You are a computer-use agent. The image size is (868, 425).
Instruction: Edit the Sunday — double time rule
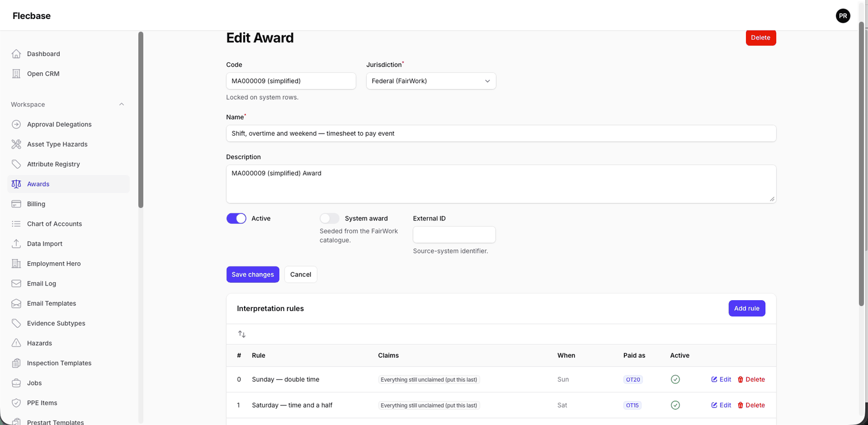click(721, 379)
